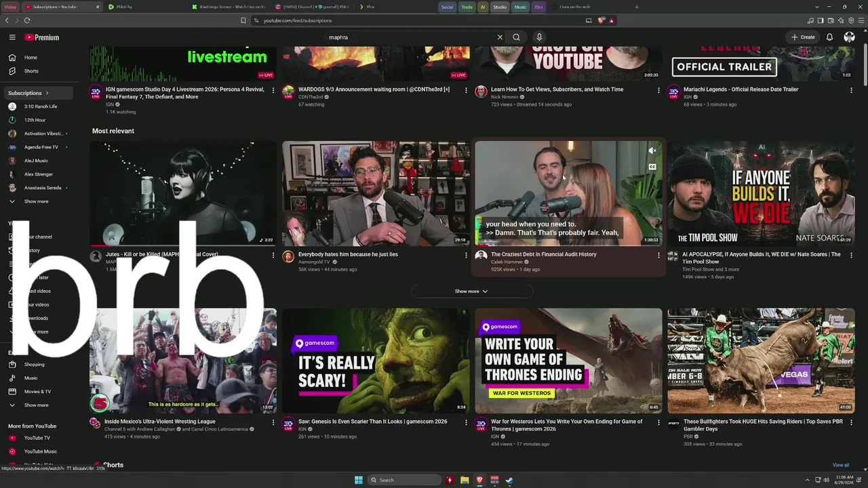Open options for War for Westeros video
The image size is (868, 488).
(x=658, y=422)
